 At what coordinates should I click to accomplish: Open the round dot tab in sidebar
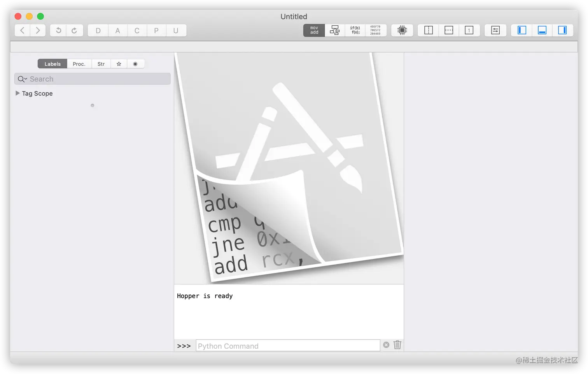click(135, 64)
